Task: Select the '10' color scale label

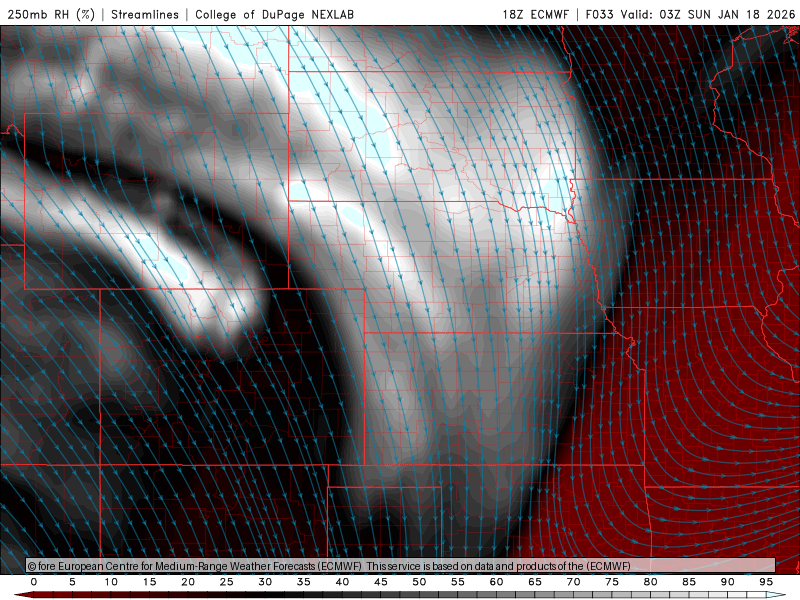Action: [111, 582]
